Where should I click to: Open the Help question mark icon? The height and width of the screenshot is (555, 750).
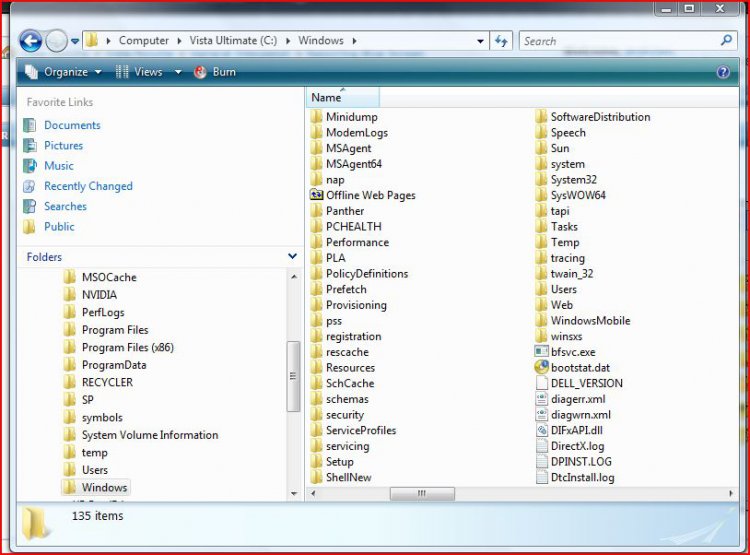723,72
